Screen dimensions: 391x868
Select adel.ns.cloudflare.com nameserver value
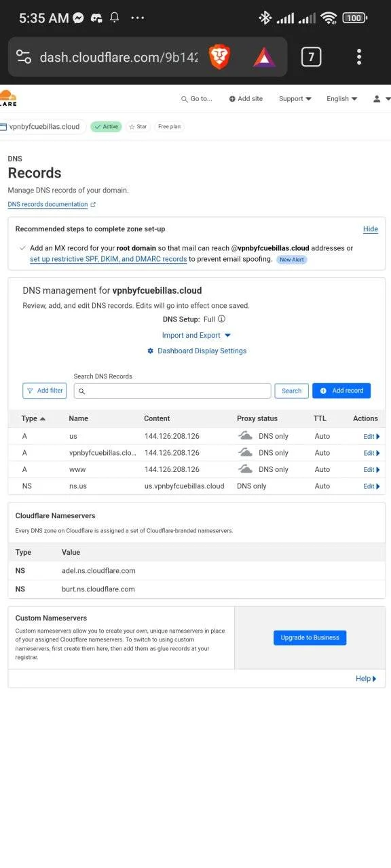98,571
